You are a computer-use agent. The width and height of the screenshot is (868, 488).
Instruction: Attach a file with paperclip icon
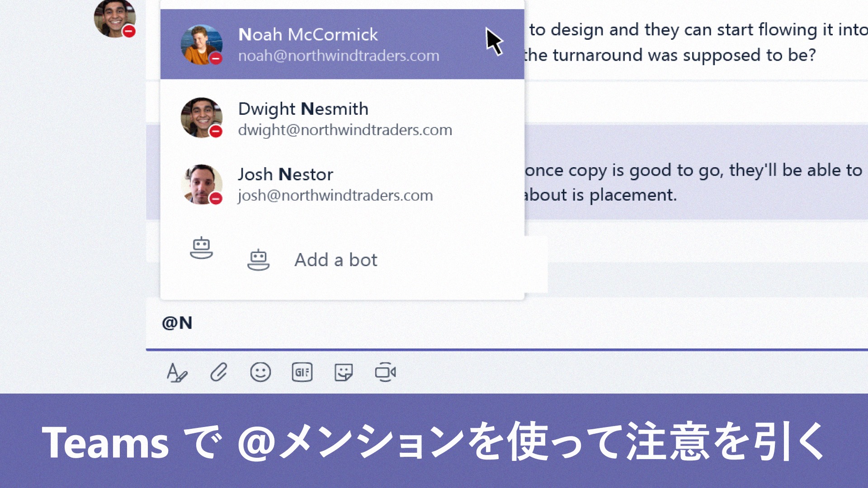pos(218,373)
